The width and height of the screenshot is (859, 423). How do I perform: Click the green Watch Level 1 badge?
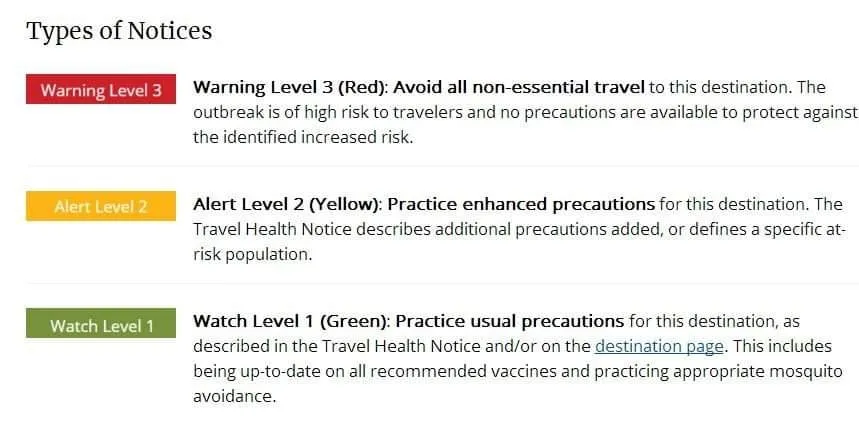tap(101, 325)
